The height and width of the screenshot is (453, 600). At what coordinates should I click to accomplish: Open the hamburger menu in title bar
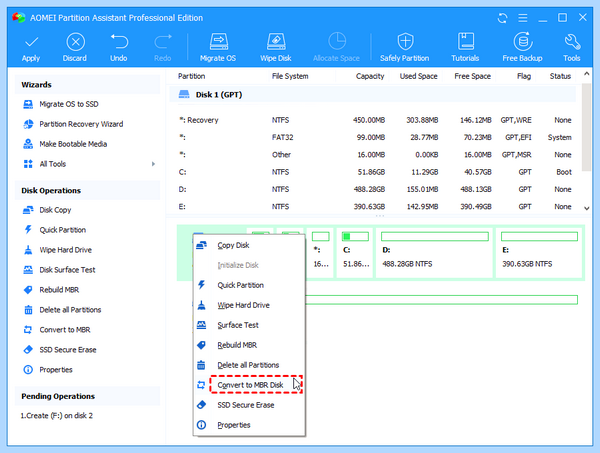[x=523, y=18]
